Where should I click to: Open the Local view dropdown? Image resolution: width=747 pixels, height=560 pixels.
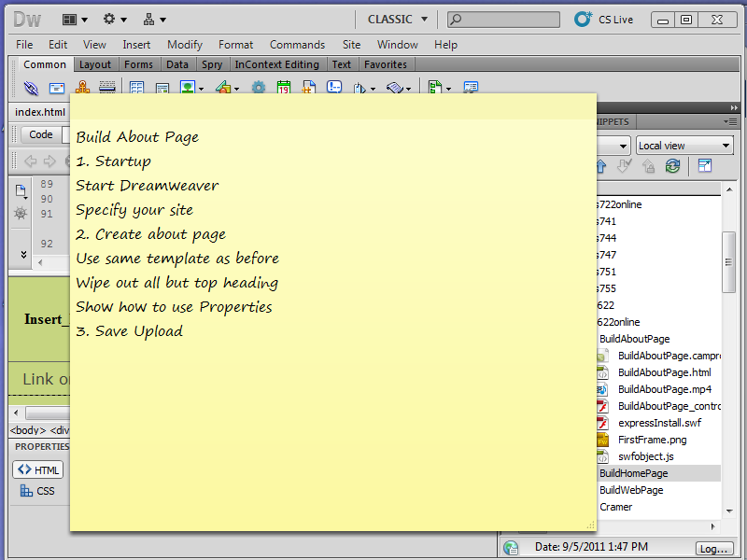tap(684, 146)
